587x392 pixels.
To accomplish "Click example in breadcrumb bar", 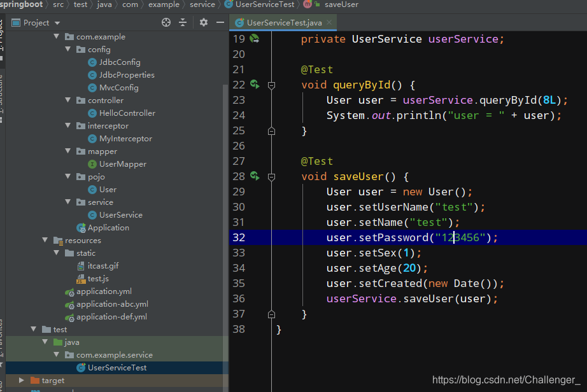I will 164,4.
